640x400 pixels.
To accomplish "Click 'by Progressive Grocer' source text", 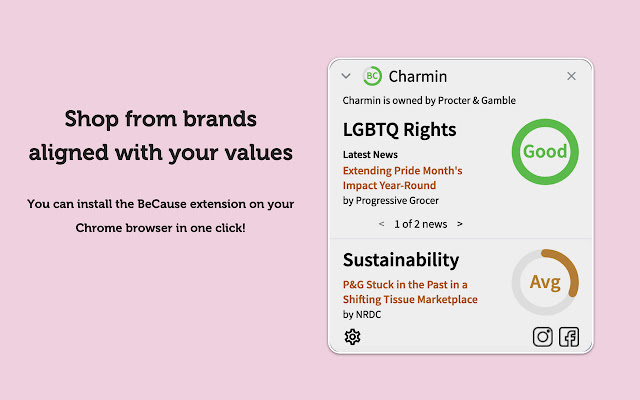I will [x=391, y=200].
